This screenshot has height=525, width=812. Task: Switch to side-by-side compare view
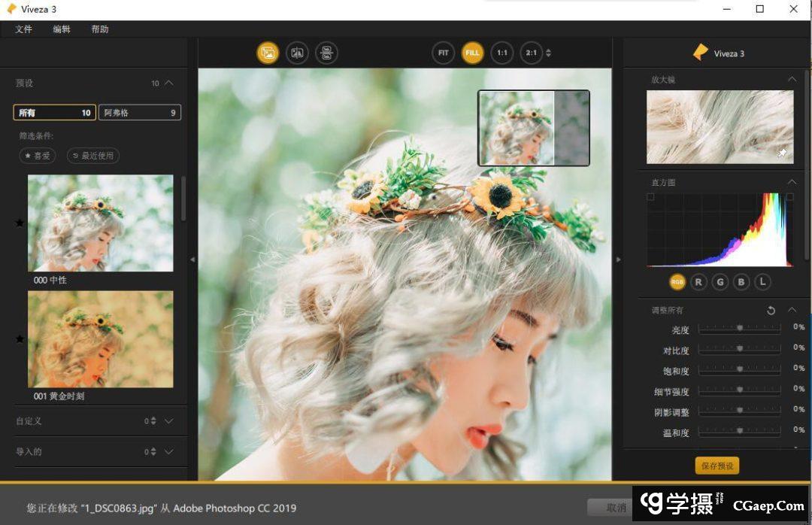[x=326, y=53]
